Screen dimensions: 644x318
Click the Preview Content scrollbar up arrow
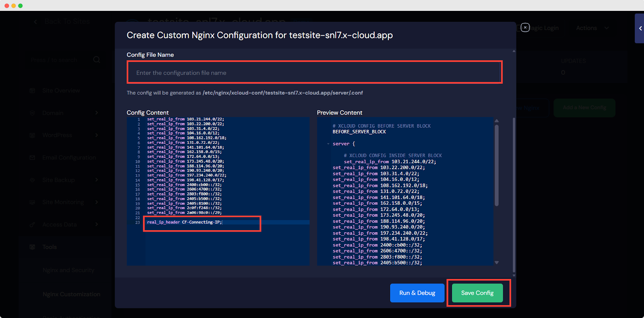point(497,121)
